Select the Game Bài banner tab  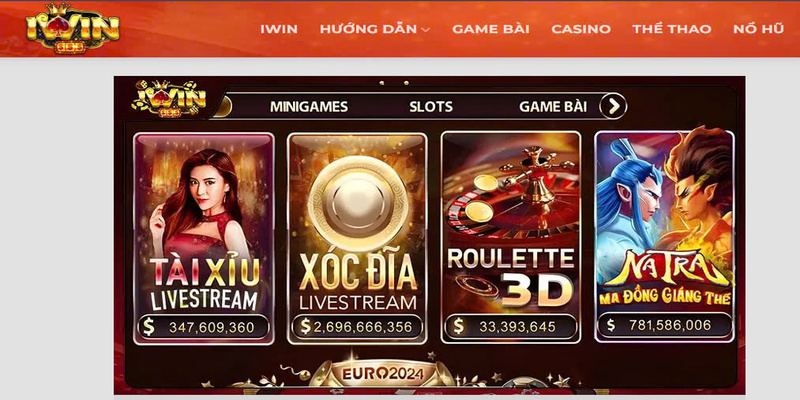(553, 107)
